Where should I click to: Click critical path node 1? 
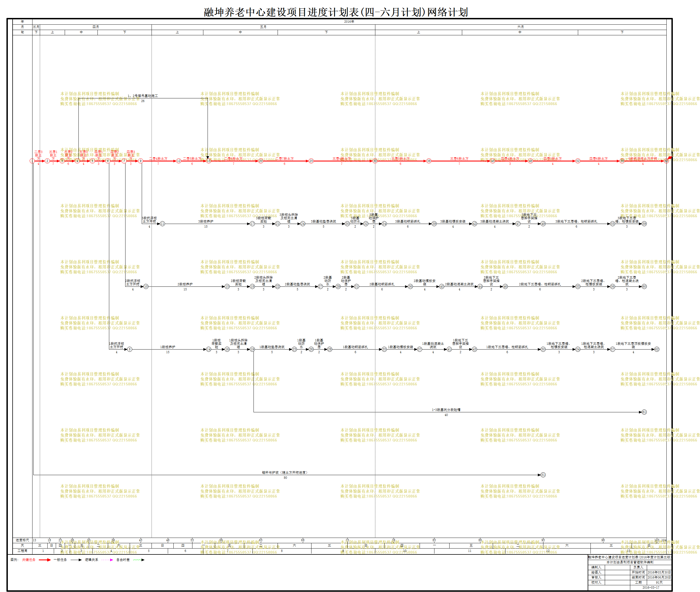[x=32, y=161]
